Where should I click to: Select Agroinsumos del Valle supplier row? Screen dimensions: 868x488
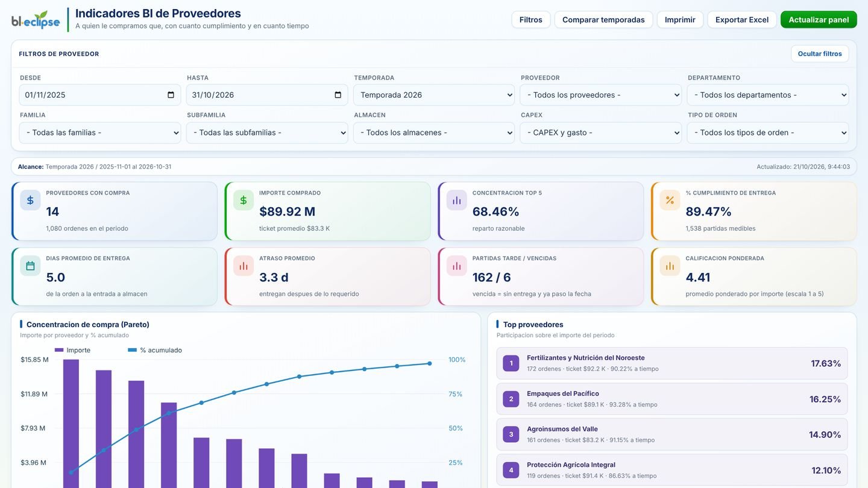672,434
